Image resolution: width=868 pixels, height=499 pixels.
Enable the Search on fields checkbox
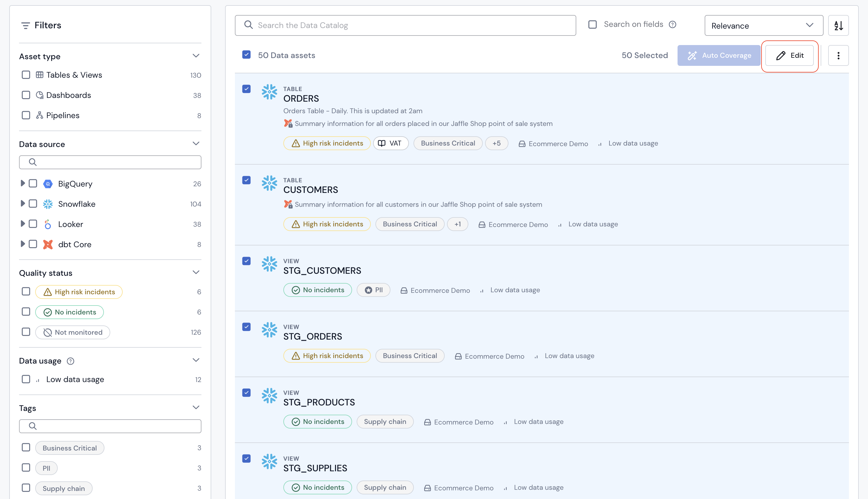pos(592,25)
